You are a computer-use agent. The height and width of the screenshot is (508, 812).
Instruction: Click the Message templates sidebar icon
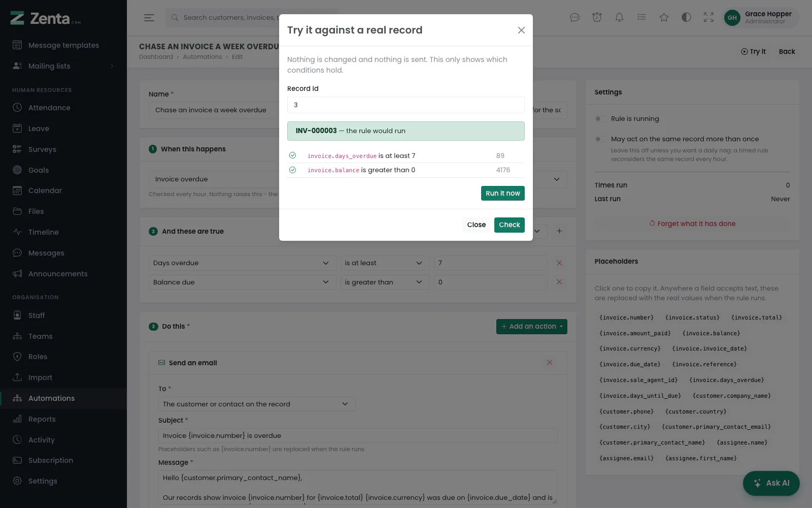pos(17,45)
